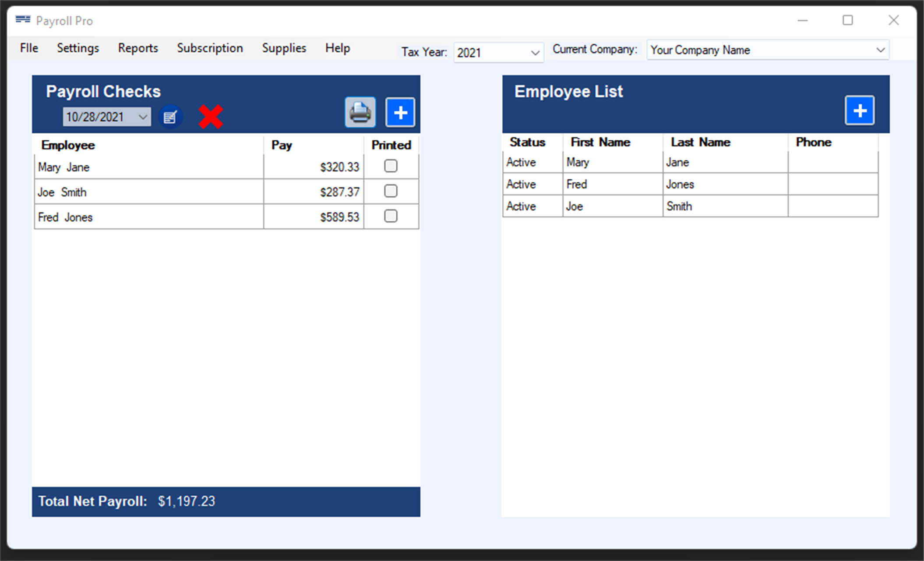The image size is (924, 561).
Task: Check the Printed box for Mary Jane
Action: [x=391, y=166]
